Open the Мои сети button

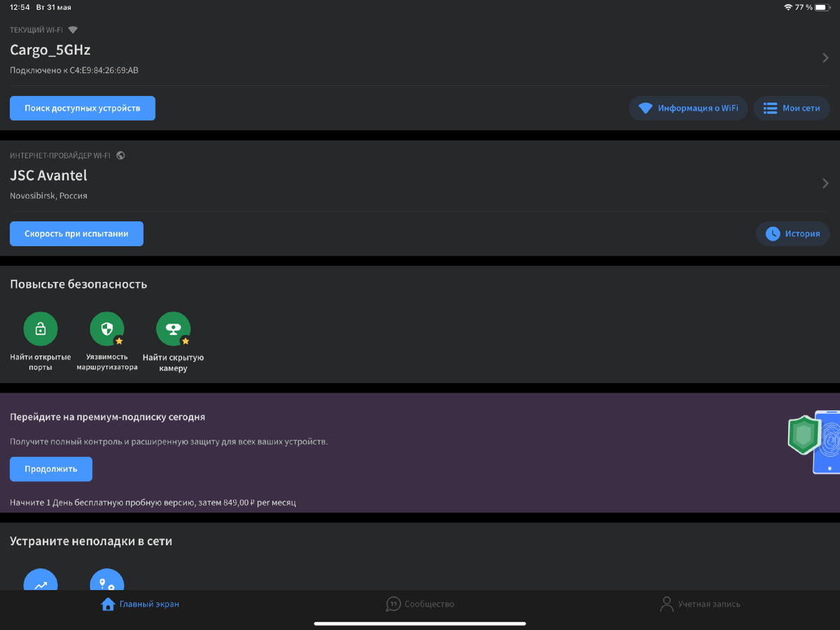point(792,108)
